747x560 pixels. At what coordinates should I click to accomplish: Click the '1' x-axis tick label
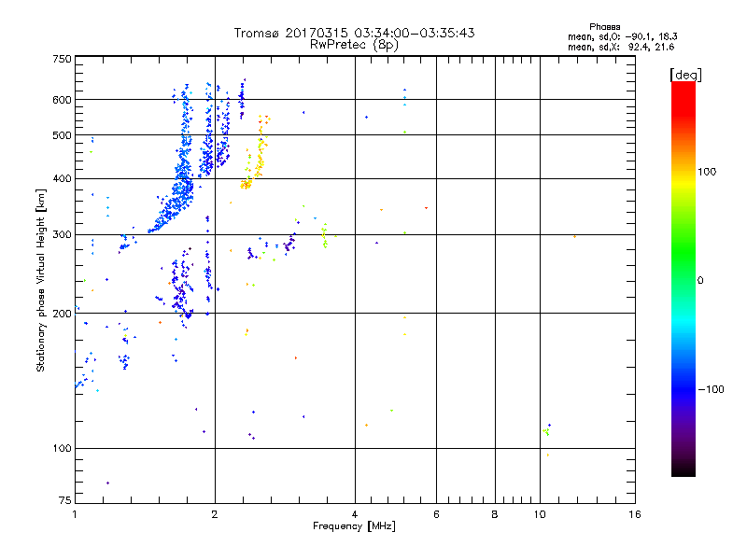[75, 514]
